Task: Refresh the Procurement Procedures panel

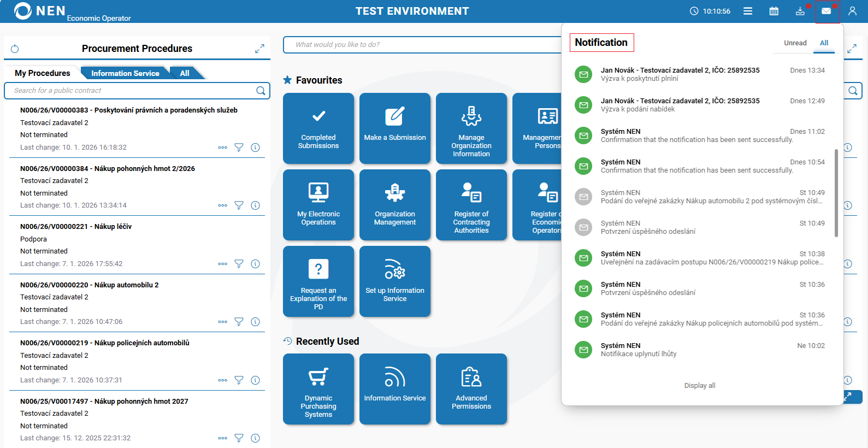Action: [x=15, y=49]
